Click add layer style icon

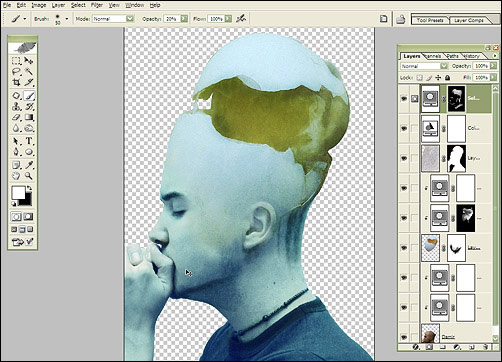point(415,347)
